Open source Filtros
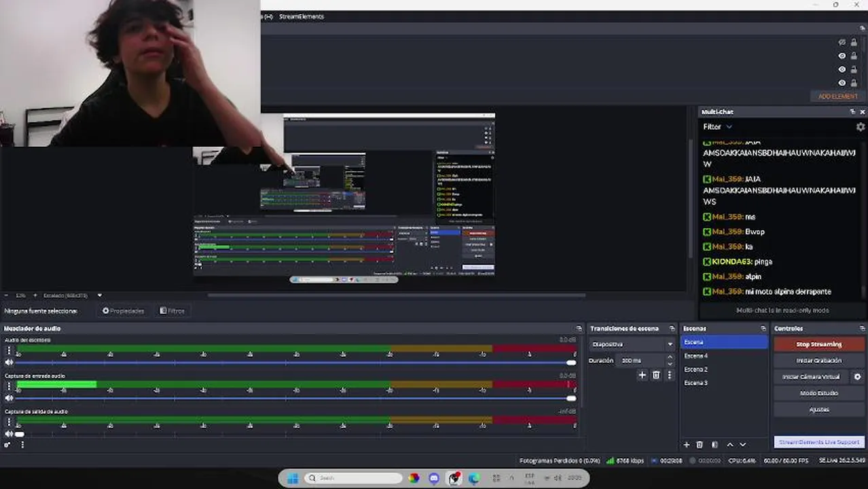This screenshot has width=868, height=489. [x=173, y=311]
